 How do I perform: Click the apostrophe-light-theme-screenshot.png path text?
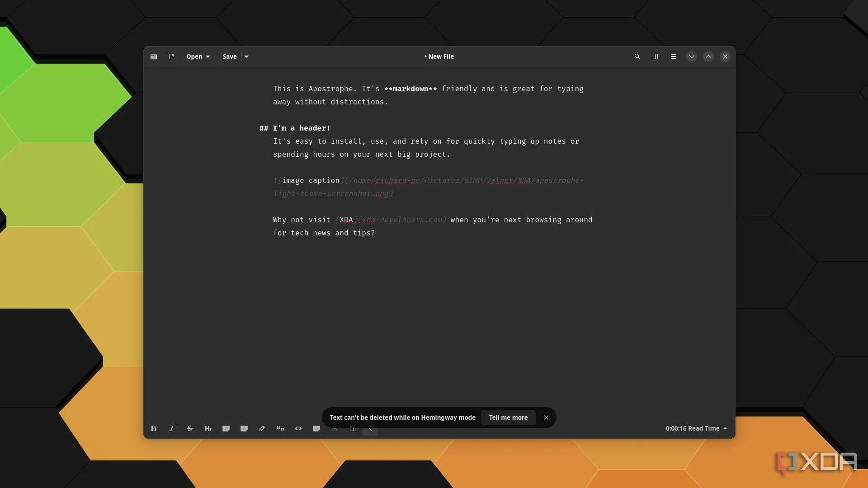(x=429, y=187)
